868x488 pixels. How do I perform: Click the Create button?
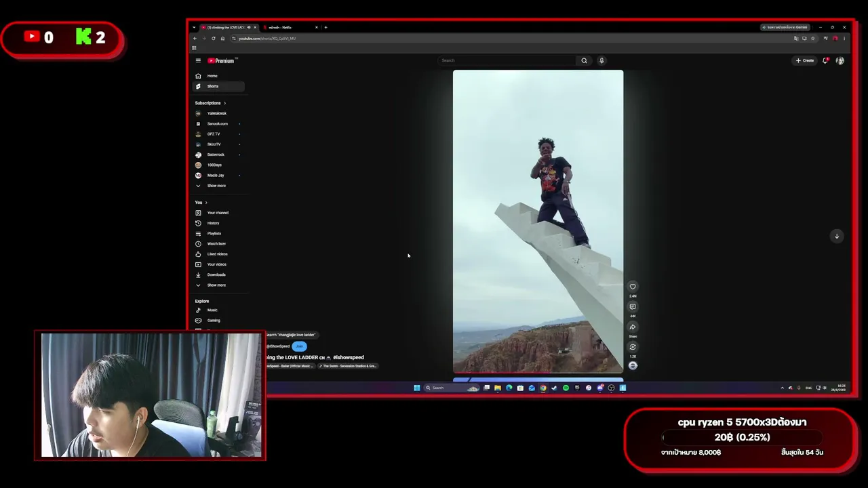point(805,60)
